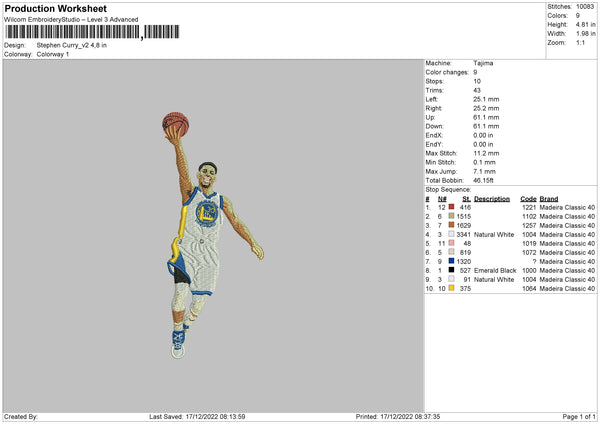Click the Max Stitch value 11.2 mm
Viewport: 600px width, 424px height.
coord(486,153)
